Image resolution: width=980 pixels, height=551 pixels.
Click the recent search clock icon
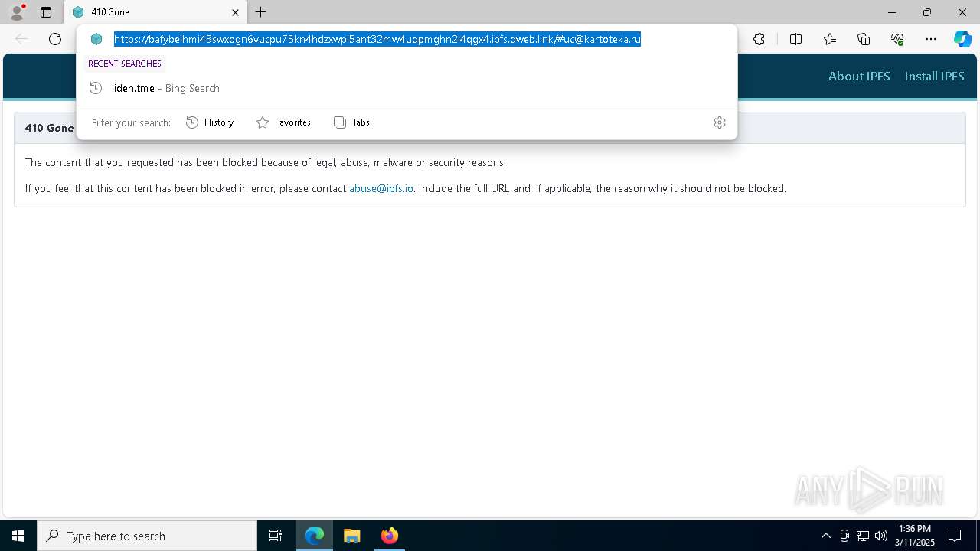[x=96, y=88]
